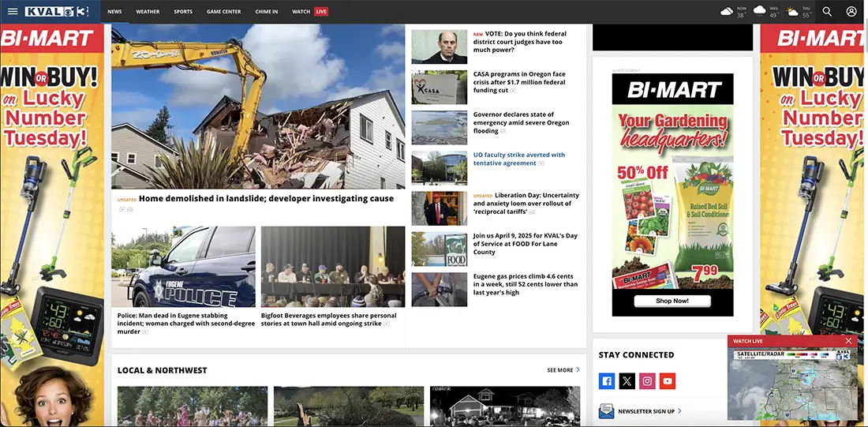Open the YouTube icon
This screenshot has width=868, height=427.
tap(668, 381)
